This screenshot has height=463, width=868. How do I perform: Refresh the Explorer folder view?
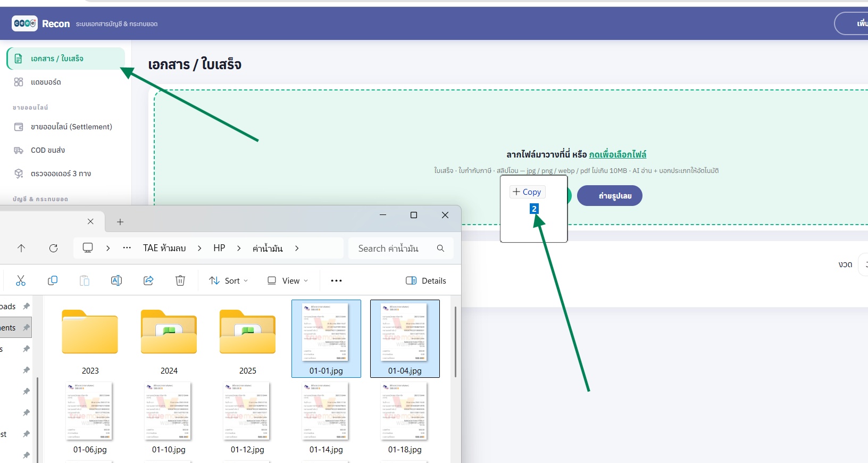click(53, 248)
